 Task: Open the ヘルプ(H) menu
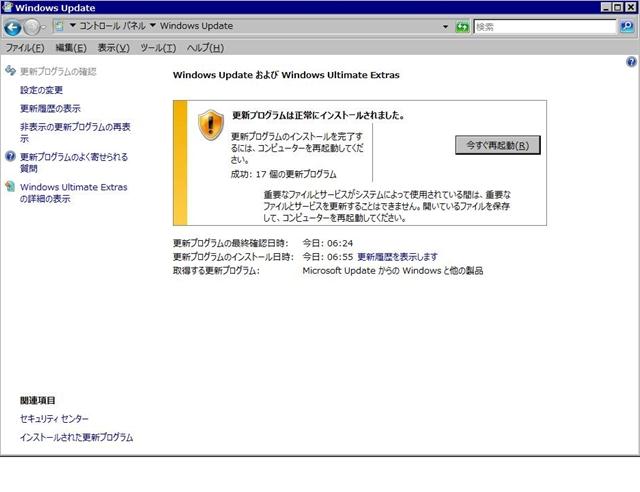[205, 48]
